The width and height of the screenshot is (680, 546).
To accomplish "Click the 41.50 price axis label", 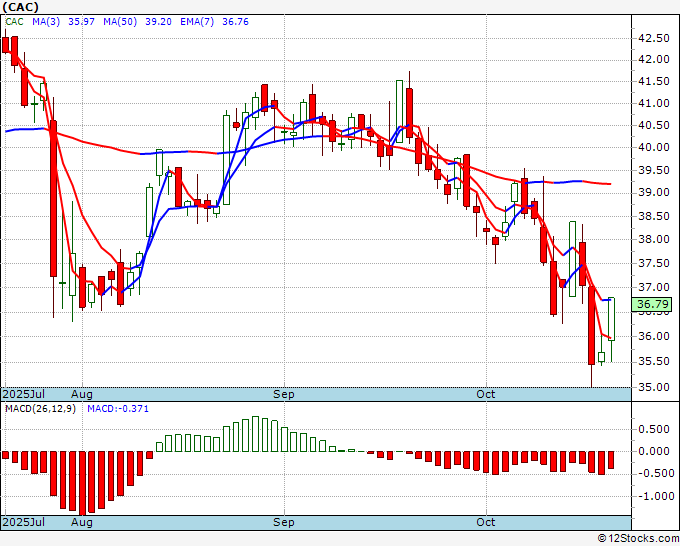I will click(654, 82).
